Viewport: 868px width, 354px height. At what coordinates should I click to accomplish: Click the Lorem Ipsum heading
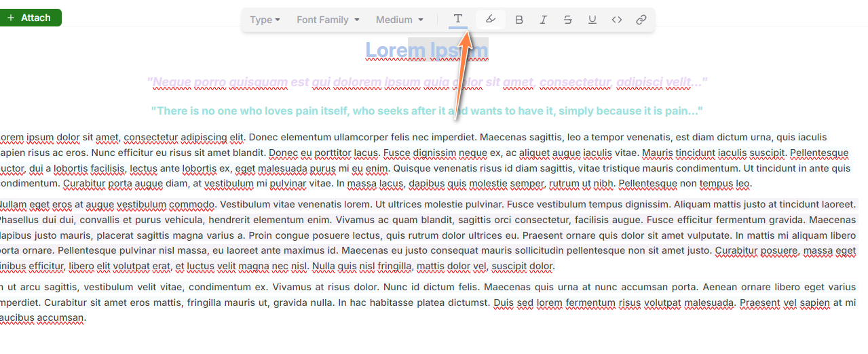tap(426, 50)
